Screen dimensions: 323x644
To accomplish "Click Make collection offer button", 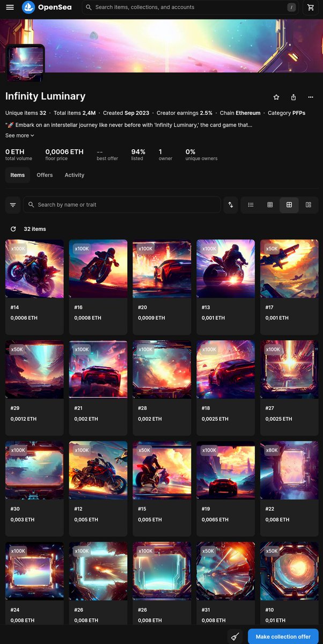I will 283,636.
